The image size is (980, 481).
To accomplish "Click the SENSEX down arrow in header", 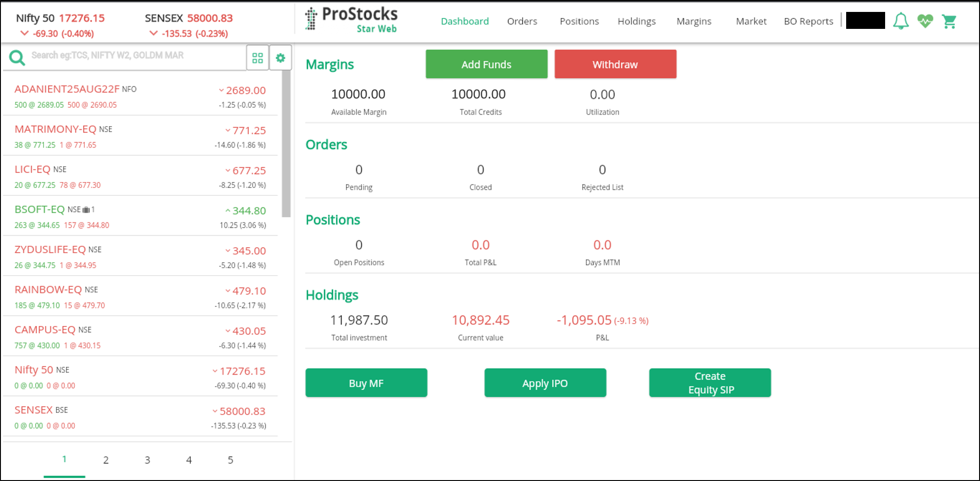I will click(154, 33).
